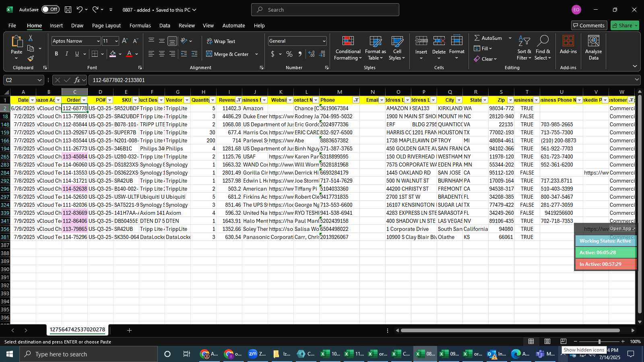Click the Share button
Viewport: 644px width, 362px height.
625,25
